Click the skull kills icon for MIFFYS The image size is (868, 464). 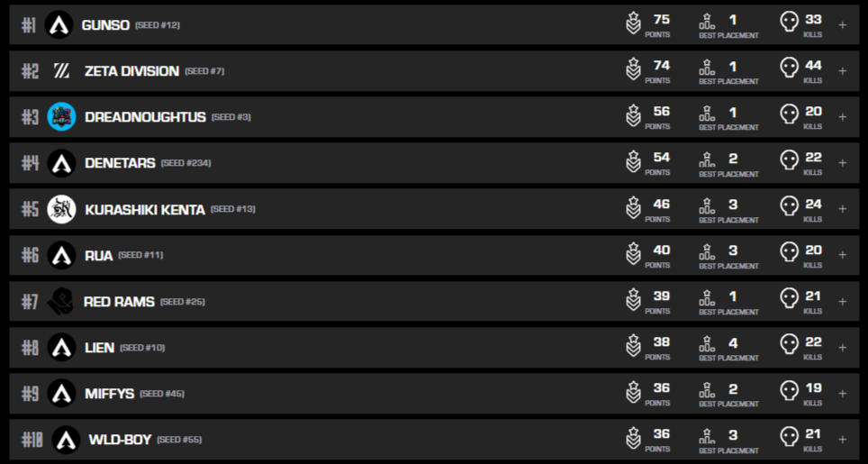789,393
